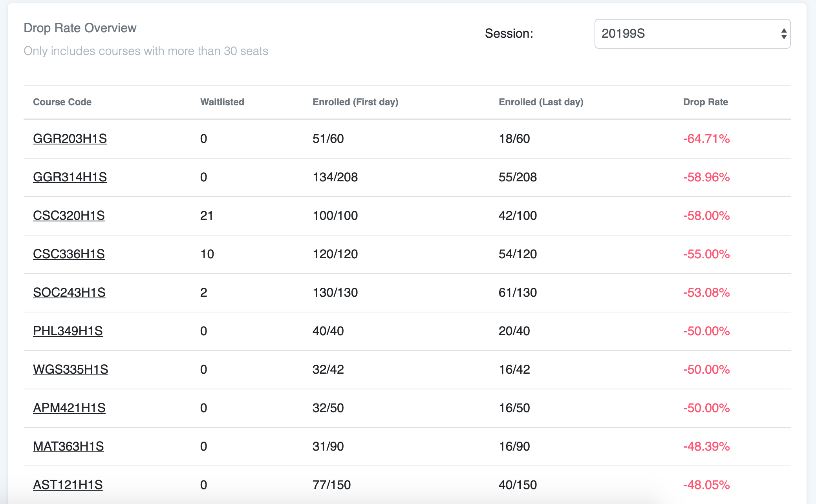Viewport: 816px width, 504px height.
Task: Click the Session dropdown arrows icon
Action: coord(783,34)
